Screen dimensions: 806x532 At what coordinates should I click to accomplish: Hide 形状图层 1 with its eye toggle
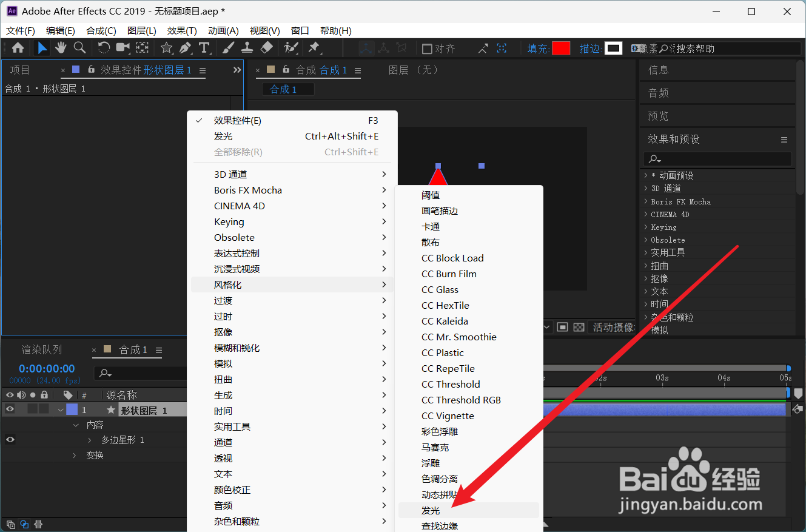point(9,409)
